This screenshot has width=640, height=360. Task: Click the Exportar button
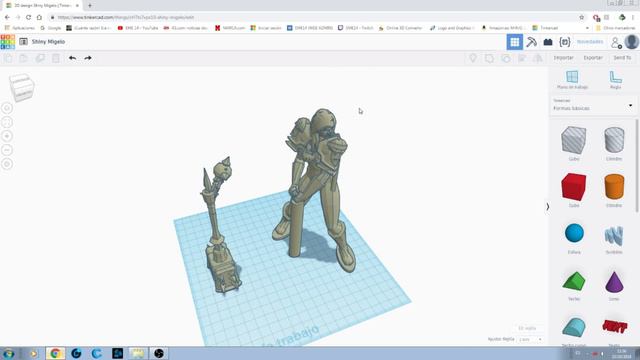[593, 58]
